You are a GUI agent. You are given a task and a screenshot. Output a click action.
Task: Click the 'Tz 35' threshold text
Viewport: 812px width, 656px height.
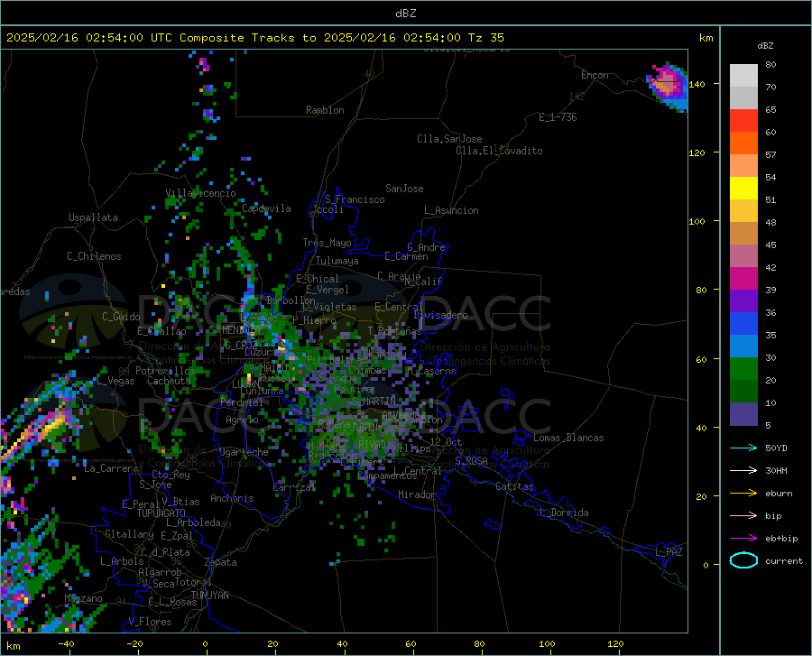[x=485, y=38]
